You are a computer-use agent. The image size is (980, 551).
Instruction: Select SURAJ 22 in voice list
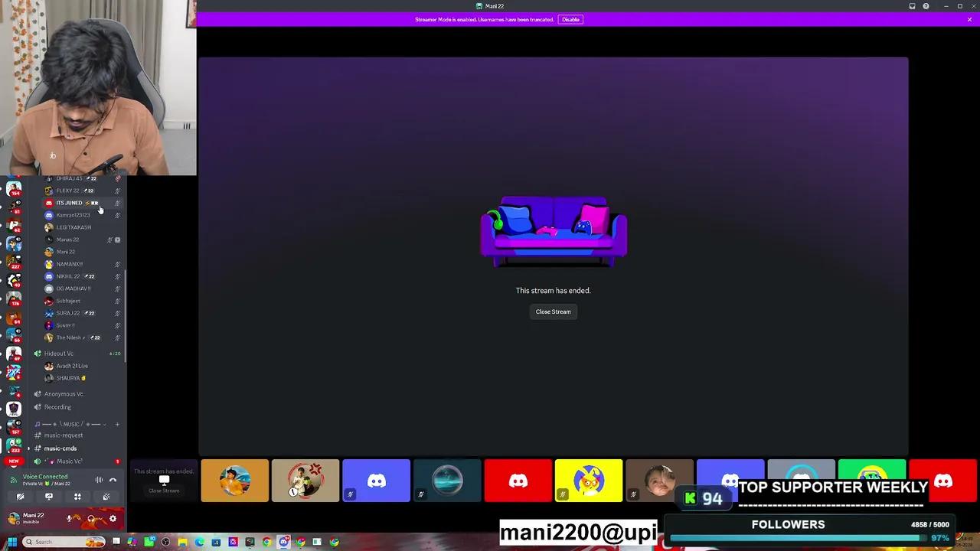coord(81,313)
